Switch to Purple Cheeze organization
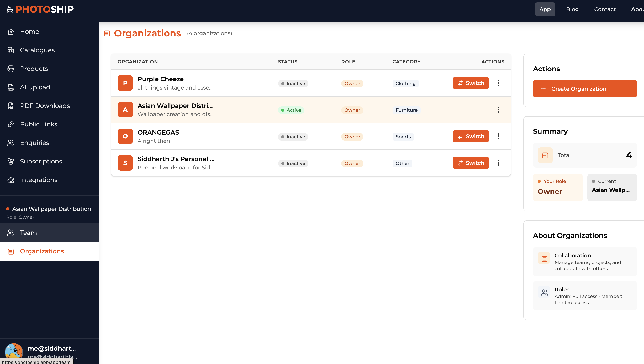The height and width of the screenshot is (364, 644). pyautogui.click(x=471, y=83)
